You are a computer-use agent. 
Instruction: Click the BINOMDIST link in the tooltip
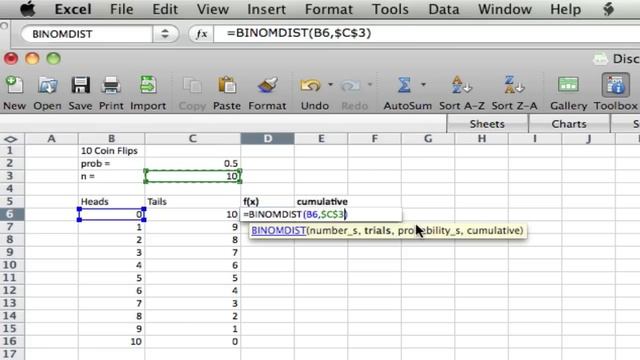click(278, 231)
